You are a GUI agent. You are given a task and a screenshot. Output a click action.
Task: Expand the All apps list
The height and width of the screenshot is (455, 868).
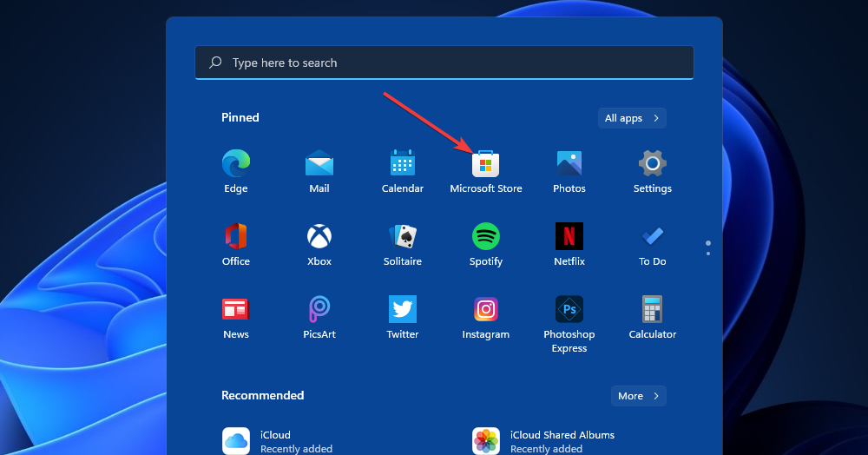pyautogui.click(x=632, y=118)
